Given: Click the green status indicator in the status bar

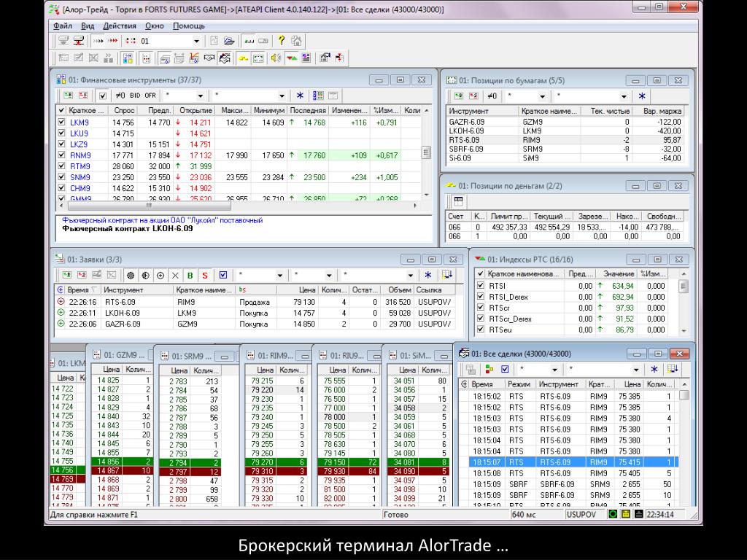Looking at the screenshot, I should [613, 514].
